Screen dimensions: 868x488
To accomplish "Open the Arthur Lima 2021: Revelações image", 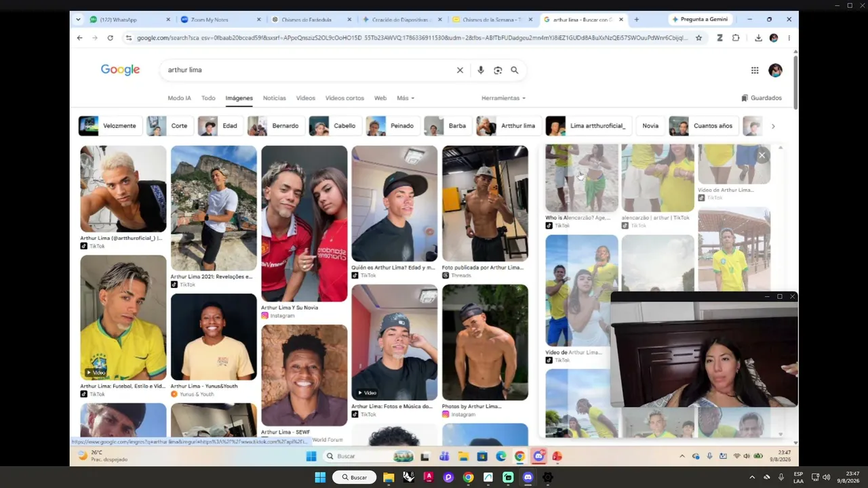I will click(x=214, y=208).
